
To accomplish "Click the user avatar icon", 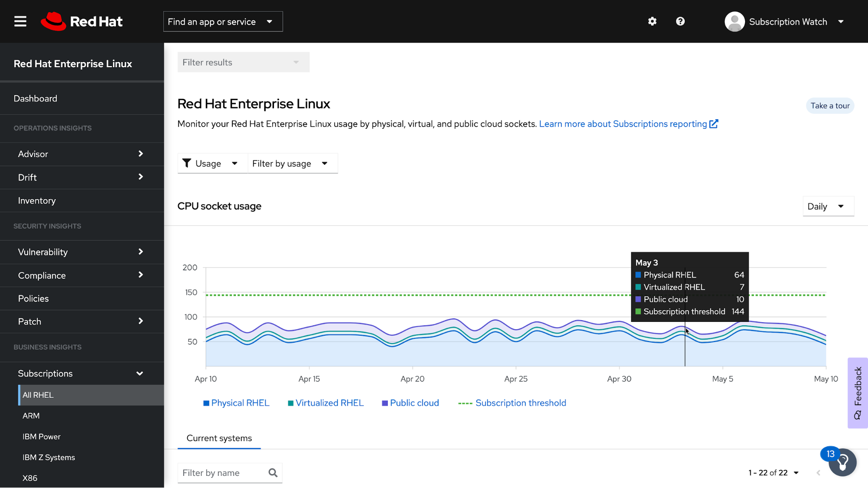I will coord(734,22).
